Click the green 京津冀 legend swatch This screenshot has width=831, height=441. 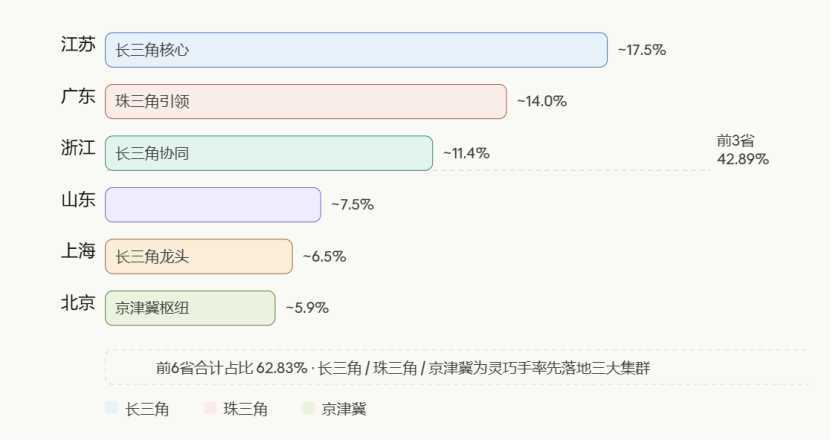pyautogui.click(x=309, y=408)
